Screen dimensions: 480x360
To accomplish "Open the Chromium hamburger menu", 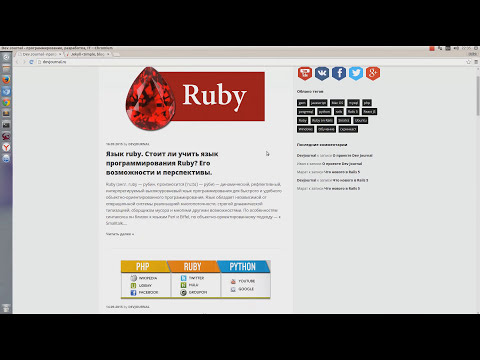I will pyautogui.click(x=476, y=62).
